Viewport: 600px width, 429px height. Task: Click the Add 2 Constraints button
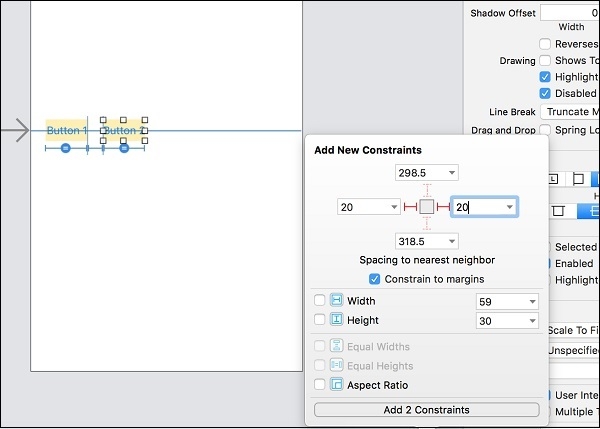pyautogui.click(x=427, y=410)
